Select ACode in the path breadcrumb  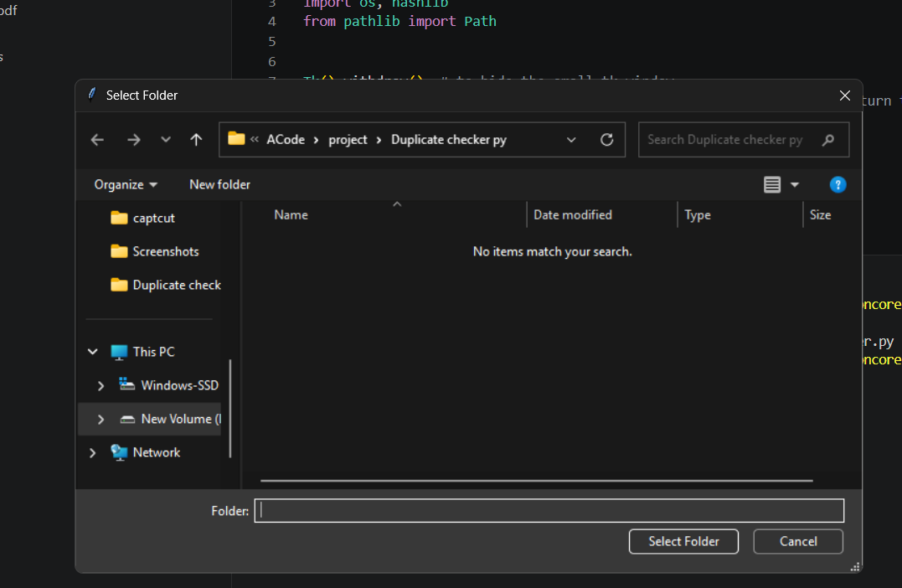point(286,140)
